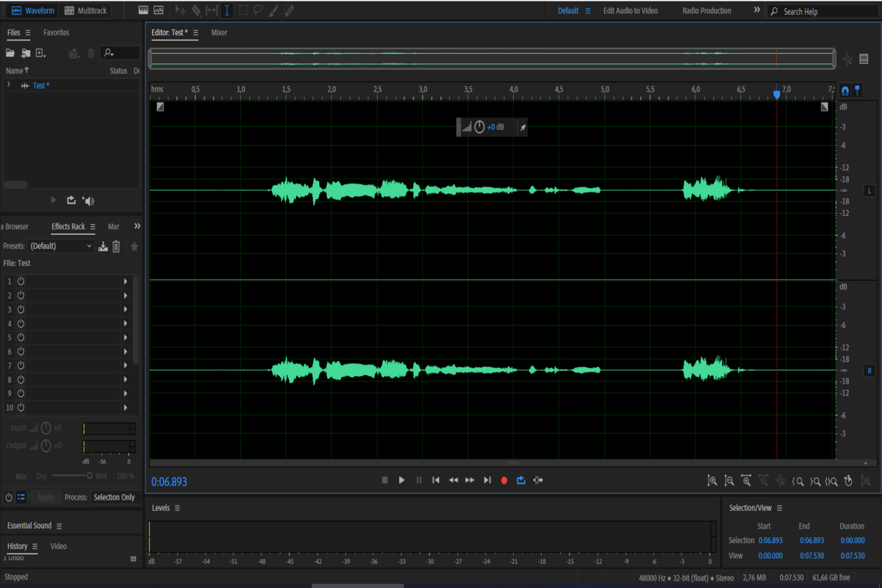The width and height of the screenshot is (882, 588).
Task: Click the Loop Playback icon in Files panel preview
Action: point(71,200)
